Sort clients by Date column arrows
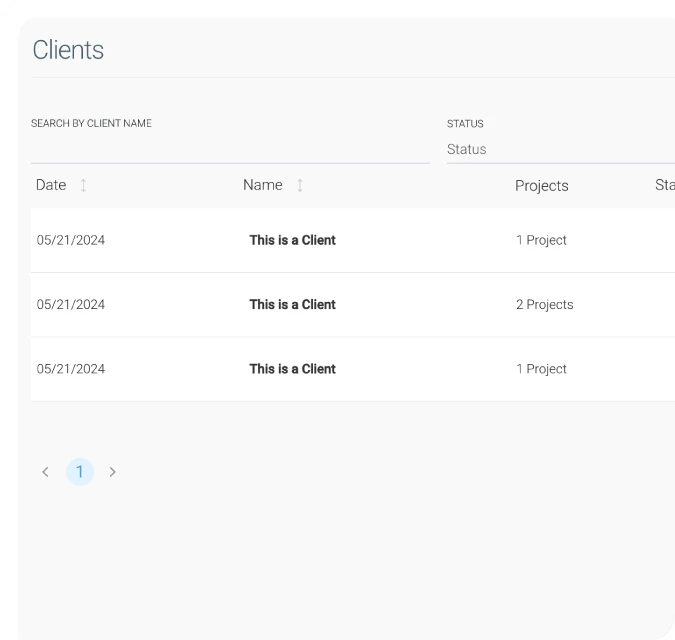 point(84,185)
